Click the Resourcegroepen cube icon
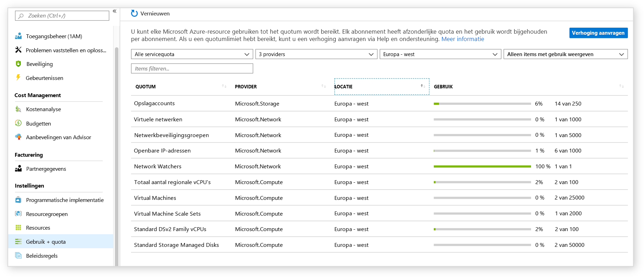The width and height of the screenshot is (644, 277). tap(18, 214)
